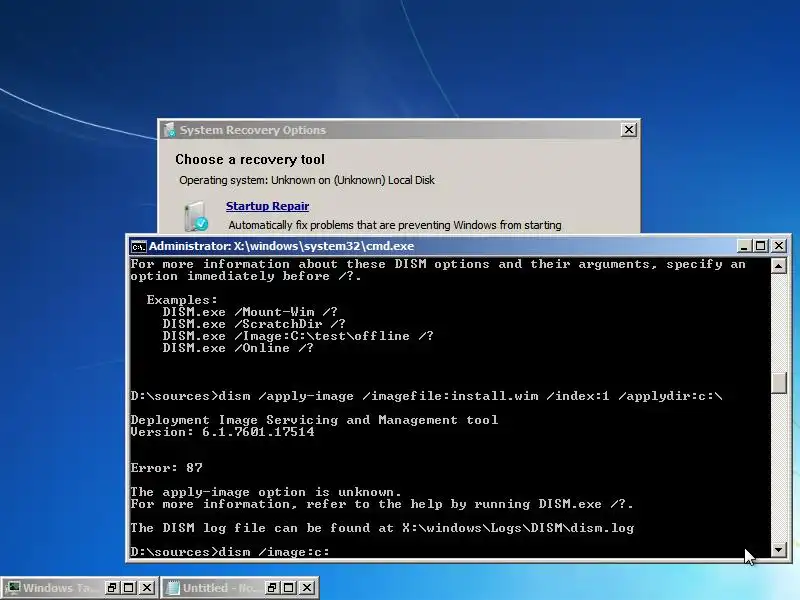Click the cmd vertical scrollbar thumb

tap(779, 383)
